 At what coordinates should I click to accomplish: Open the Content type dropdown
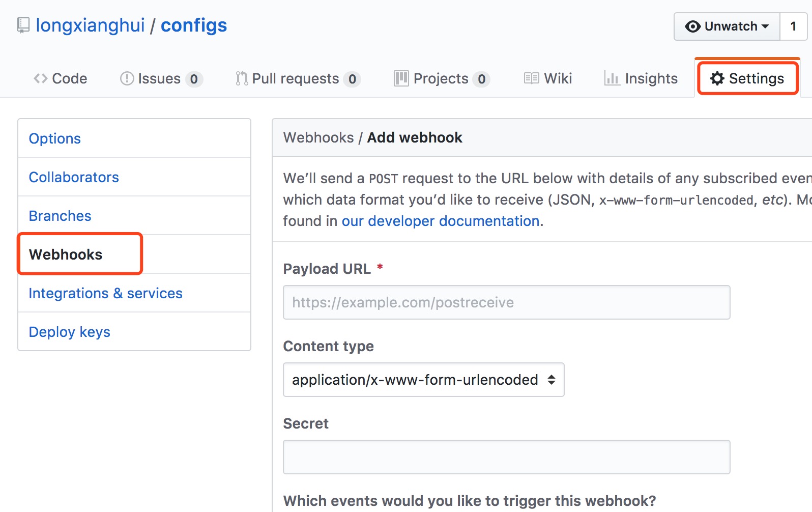[424, 380]
